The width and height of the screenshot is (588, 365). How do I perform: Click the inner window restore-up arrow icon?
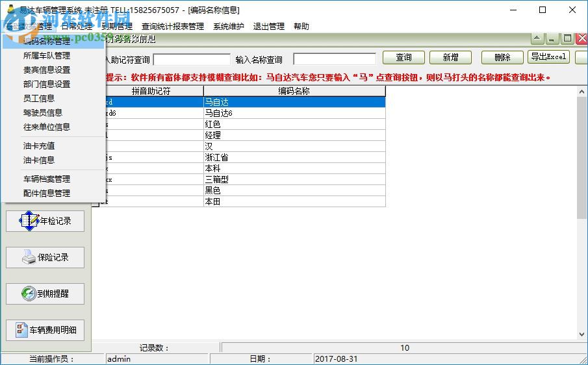click(x=537, y=38)
